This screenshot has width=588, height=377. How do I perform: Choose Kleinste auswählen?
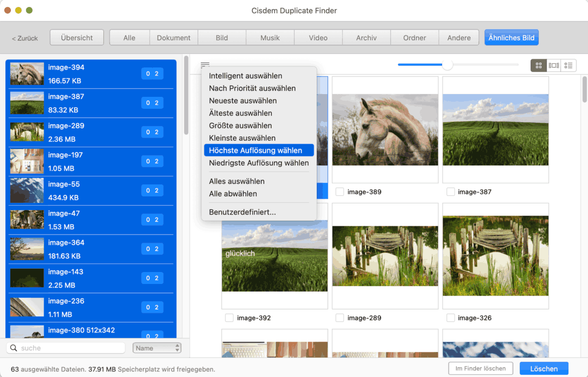pyautogui.click(x=259, y=138)
